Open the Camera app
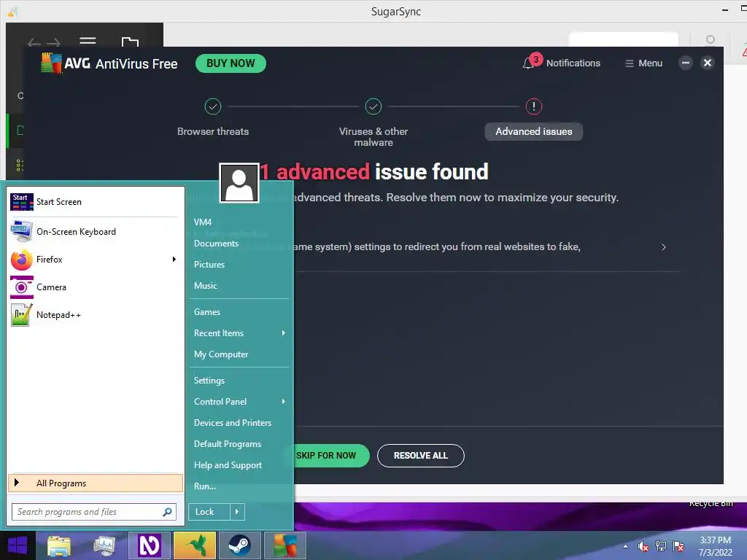The image size is (747, 560). coord(96,287)
